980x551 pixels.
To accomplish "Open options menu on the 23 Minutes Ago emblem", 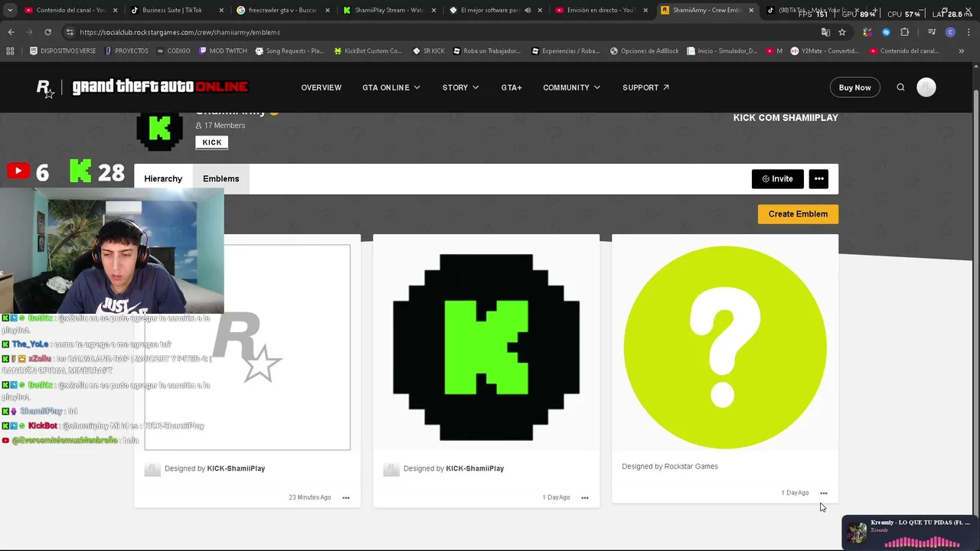I will [346, 497].
